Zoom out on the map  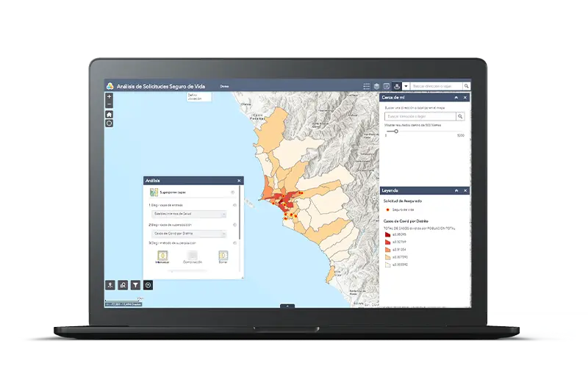tap(109, 104)
